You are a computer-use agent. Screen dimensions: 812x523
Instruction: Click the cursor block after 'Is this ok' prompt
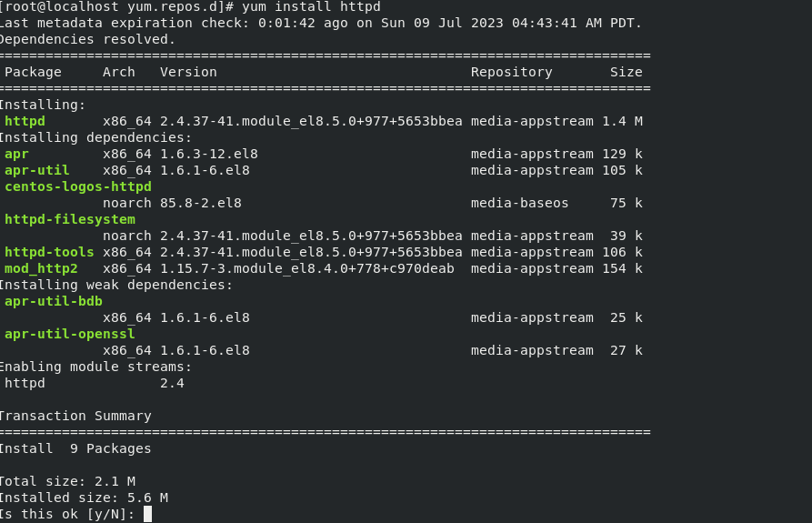point(147,514)
